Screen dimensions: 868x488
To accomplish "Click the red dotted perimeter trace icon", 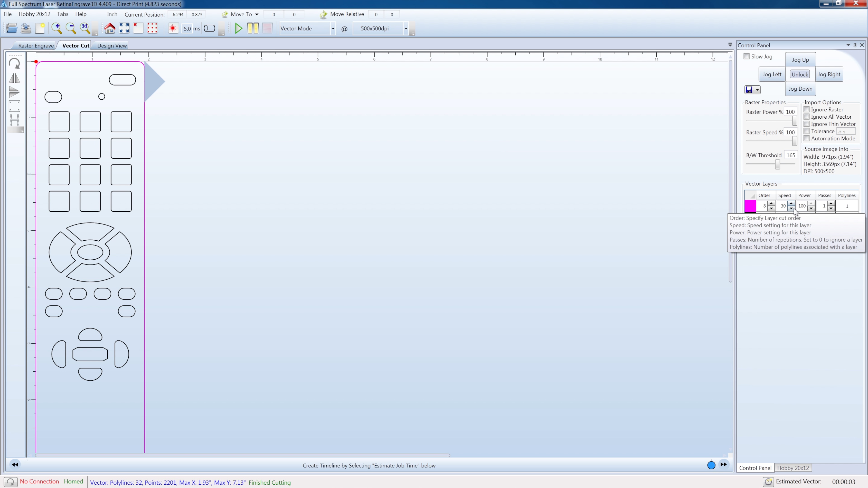I will [x=152, y=28].
